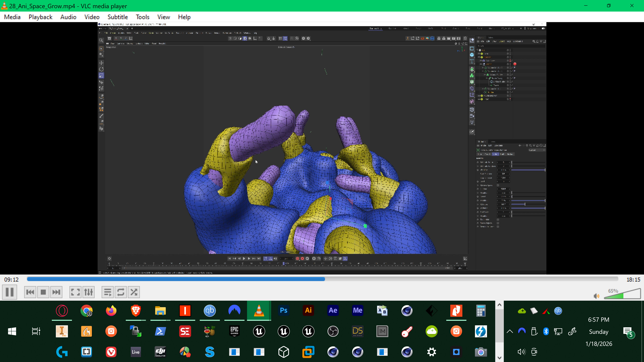Click the Stop playback button

(x=43, y=292)
